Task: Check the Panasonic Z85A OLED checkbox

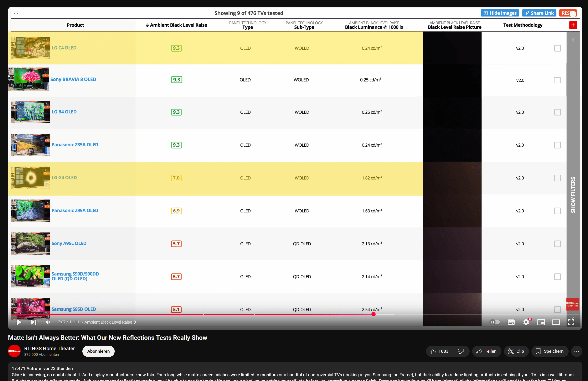Action: (557, 145)
